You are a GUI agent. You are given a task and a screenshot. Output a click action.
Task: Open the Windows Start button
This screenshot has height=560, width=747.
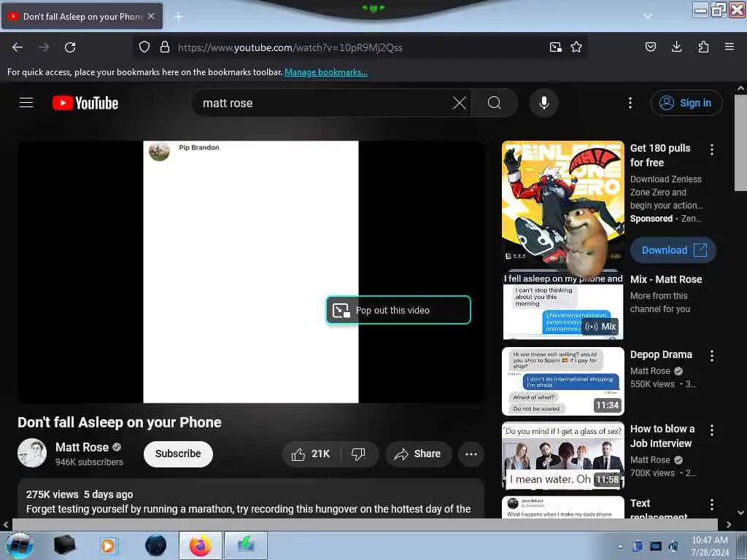click(19, 545)
